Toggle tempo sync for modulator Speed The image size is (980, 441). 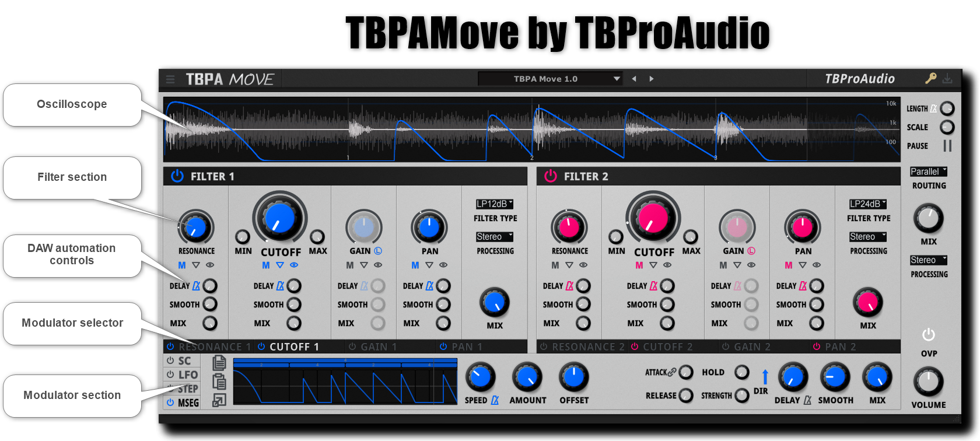point(495,400)
